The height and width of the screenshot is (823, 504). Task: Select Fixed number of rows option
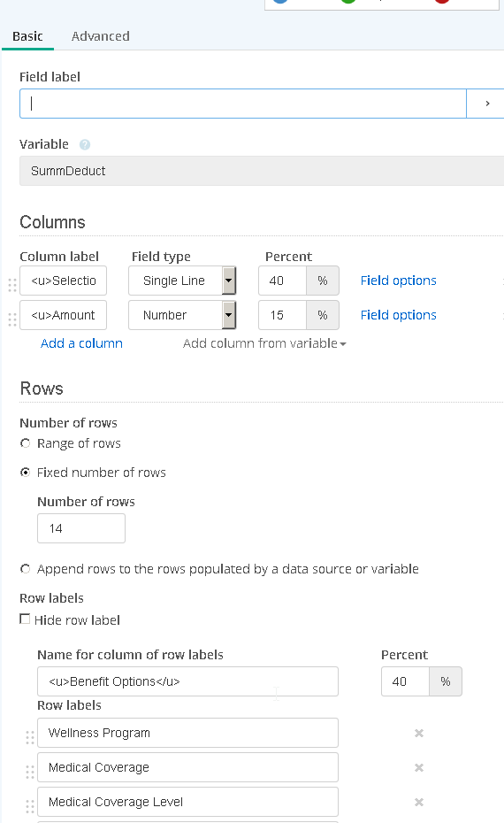pos(25,473)
